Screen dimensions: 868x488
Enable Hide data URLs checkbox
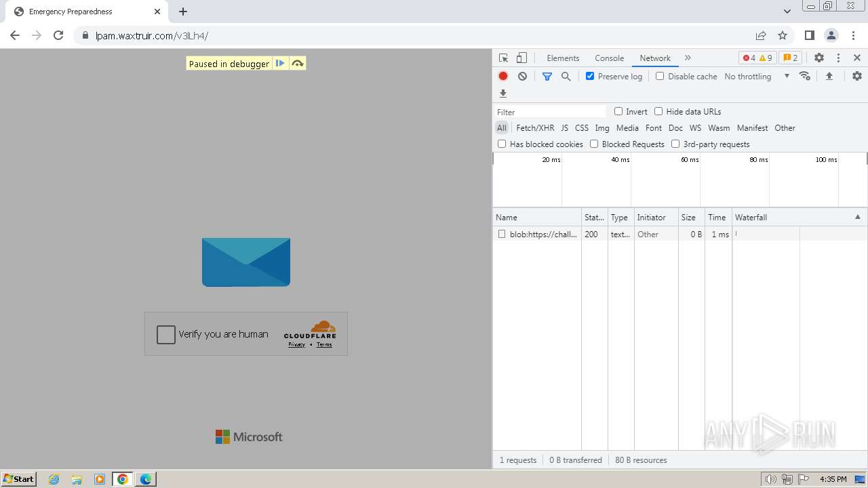point(658,112)
